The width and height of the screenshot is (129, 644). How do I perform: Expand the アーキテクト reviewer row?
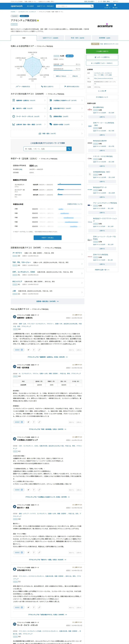(48, 254)
